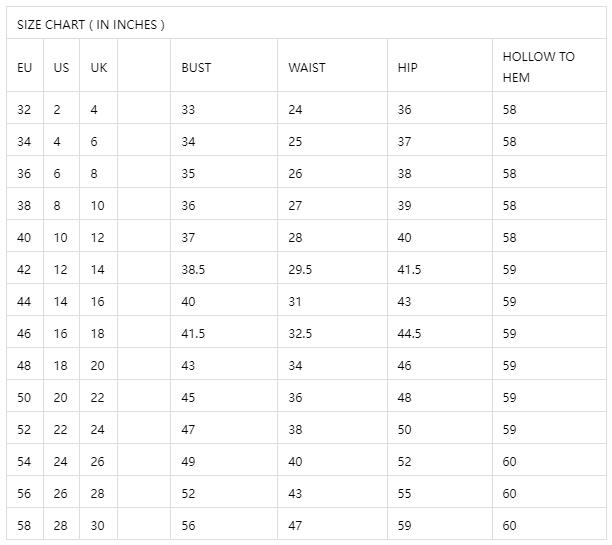
Task: Click waist value 29.5
Action: [300, 269]
